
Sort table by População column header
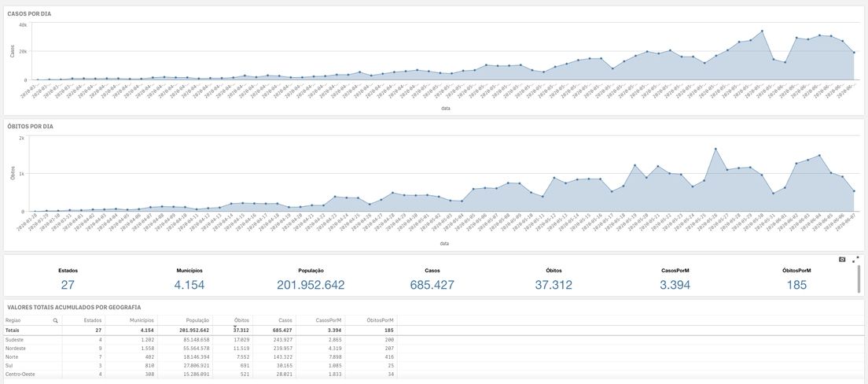coord(197,321)
